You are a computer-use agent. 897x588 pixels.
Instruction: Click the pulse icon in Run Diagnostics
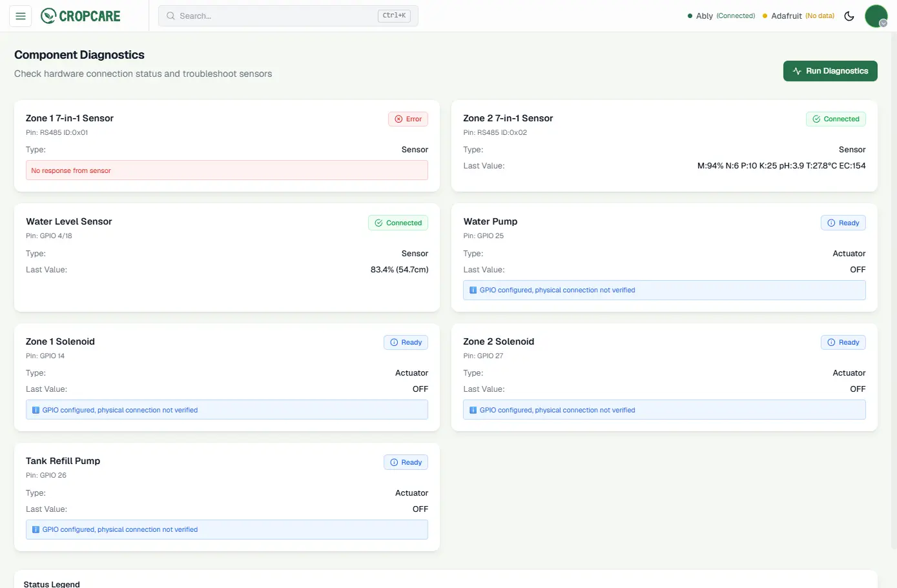(797, 71)
